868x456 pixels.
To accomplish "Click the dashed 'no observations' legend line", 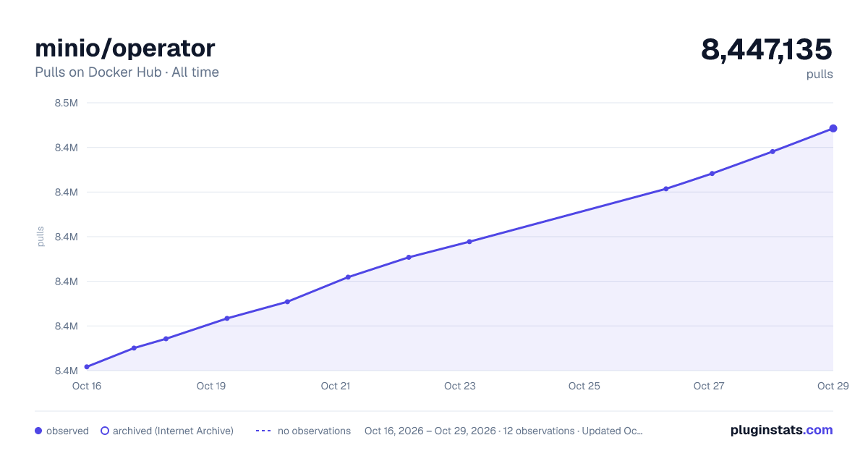I will [x=263, y=431].
